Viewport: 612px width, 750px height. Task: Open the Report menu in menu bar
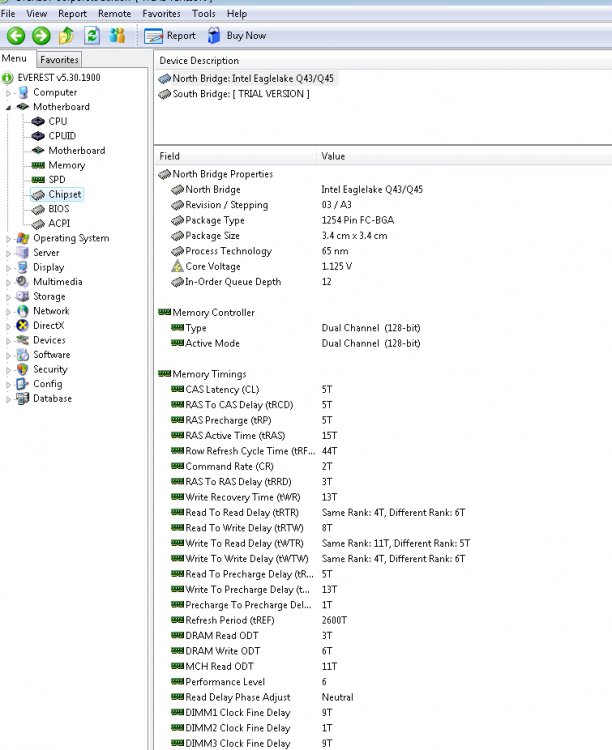(73, 14)
